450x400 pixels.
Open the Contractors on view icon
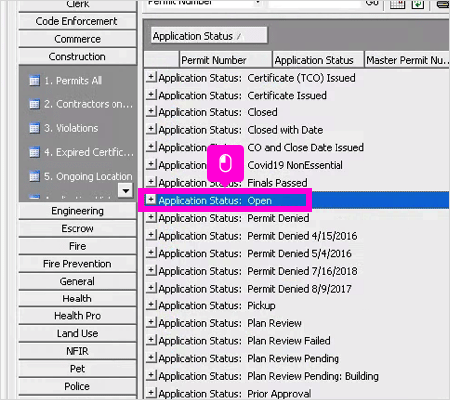tap(34, 104)
